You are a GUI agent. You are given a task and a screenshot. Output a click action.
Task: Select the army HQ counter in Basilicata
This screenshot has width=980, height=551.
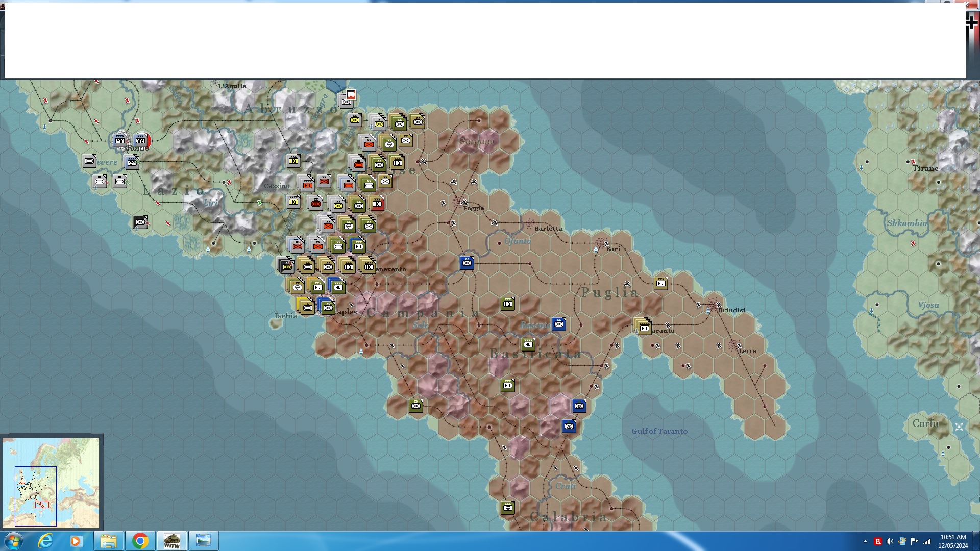(528, 344)
